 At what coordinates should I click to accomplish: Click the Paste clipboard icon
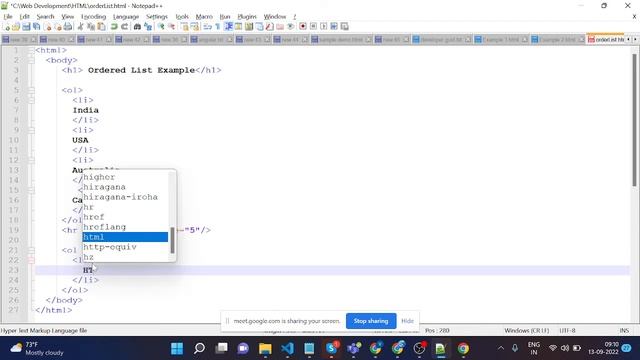101,27
